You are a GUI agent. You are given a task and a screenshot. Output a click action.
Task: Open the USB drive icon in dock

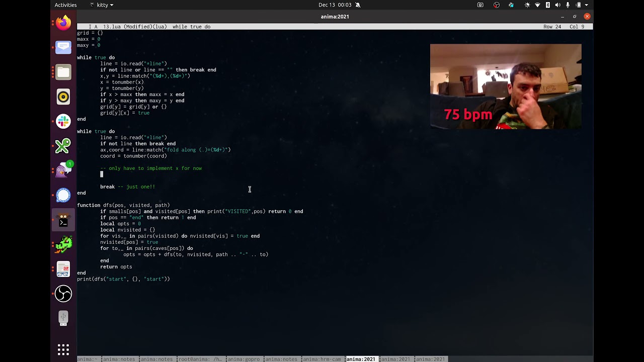click(63, 318)
